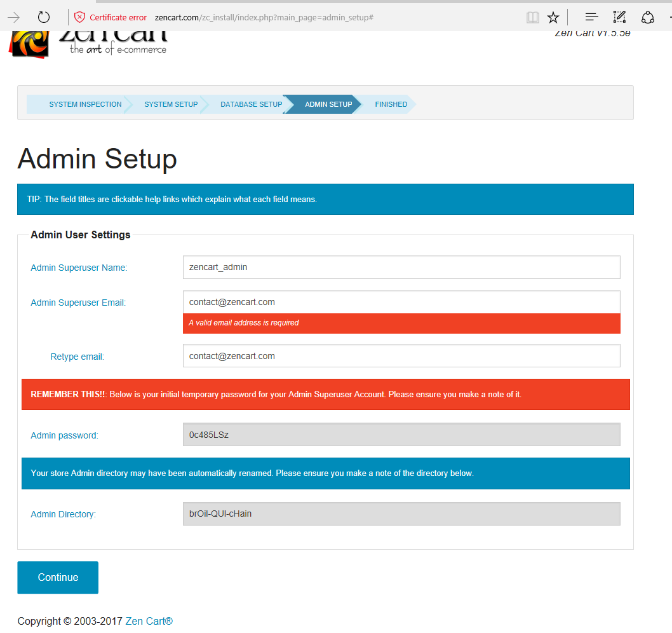
Task: Click the browser address bar URL
Action: (264, 18)
